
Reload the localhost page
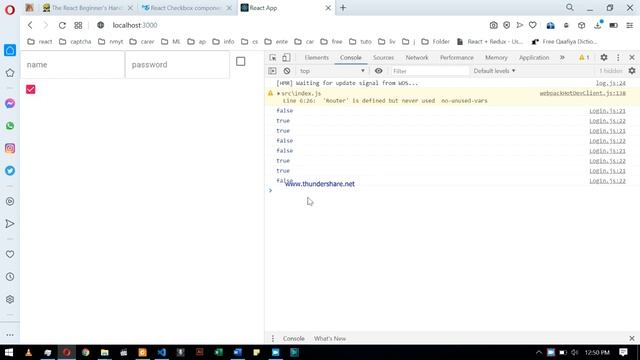click(x=62, y=25)
